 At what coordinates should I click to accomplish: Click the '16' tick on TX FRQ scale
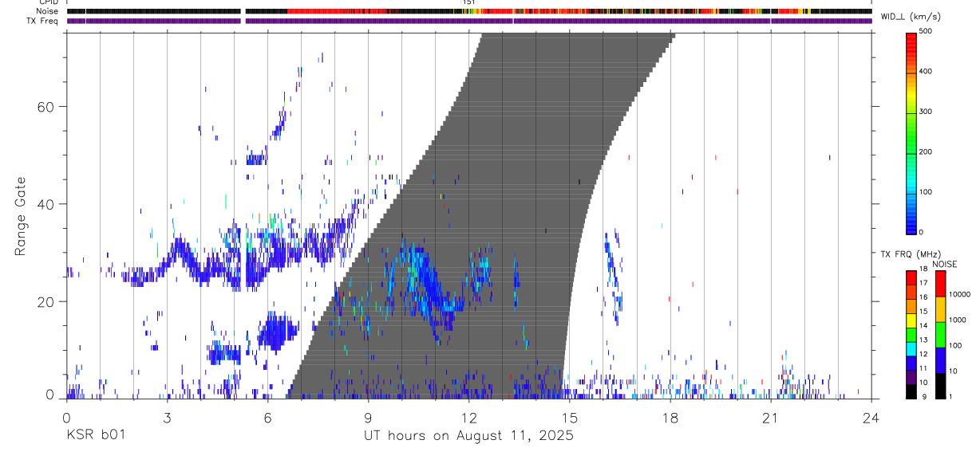coord(924,298)
